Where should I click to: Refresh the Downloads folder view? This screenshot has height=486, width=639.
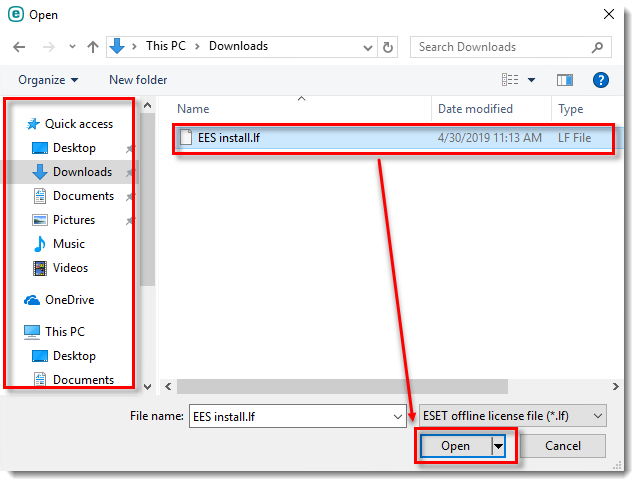388,48
